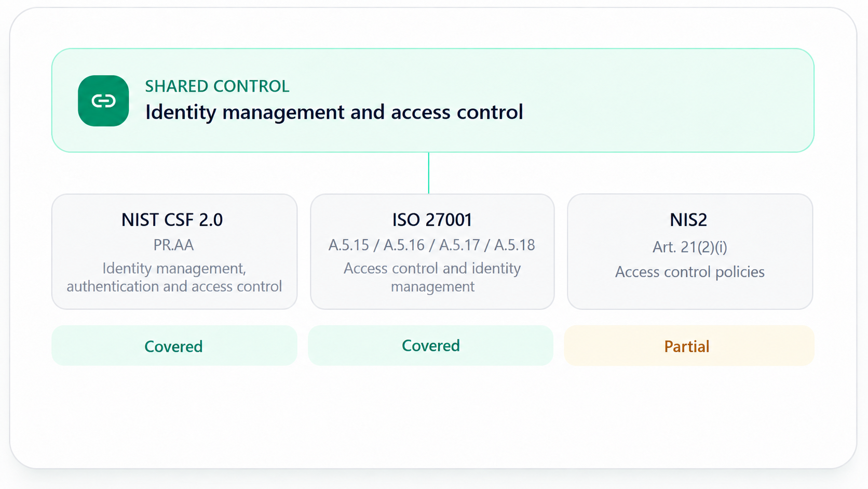The width and height of the screenshot is (868, 489).
Task: Select the SHARED CONTROL label
Action: (x=217, y=86)
